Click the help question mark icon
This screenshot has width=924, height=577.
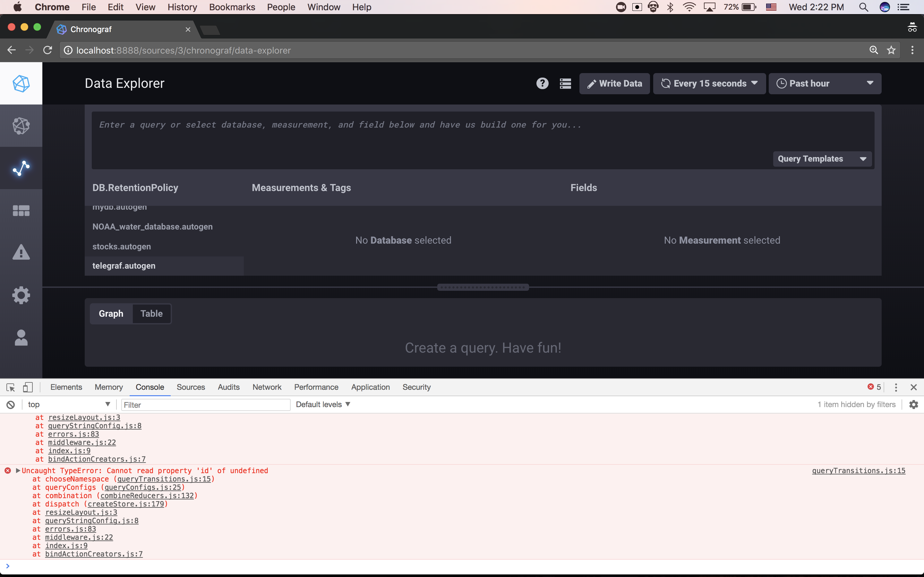pyautogui.click(x=542, y=83)
